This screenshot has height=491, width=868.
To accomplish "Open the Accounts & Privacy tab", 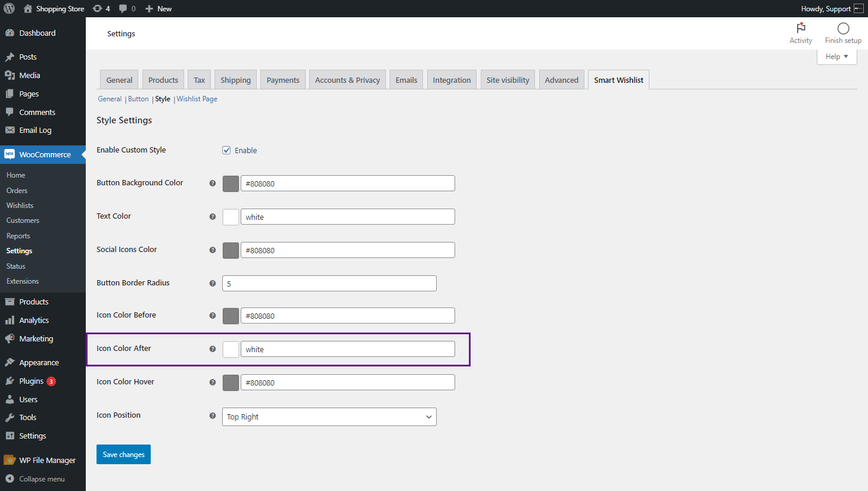I will (x=347, y=80).
